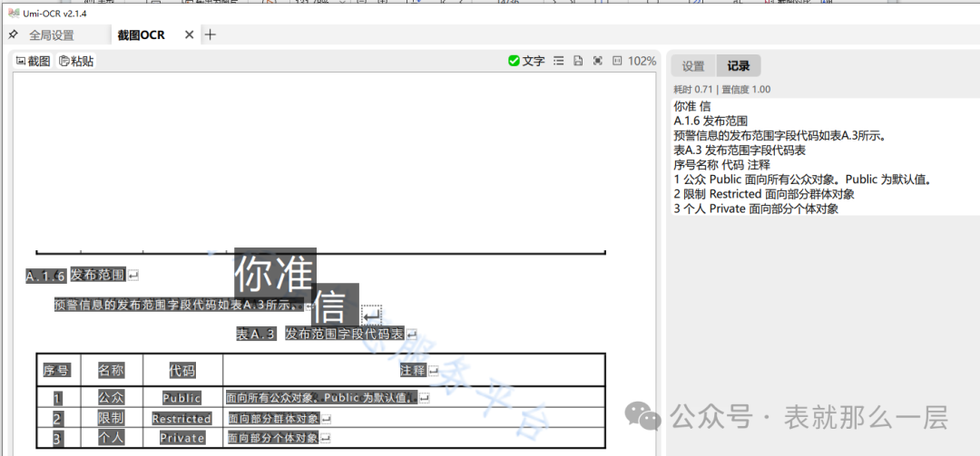
Task: Click the Umi-OCR app icon in title bar
Action: (13, 14)
